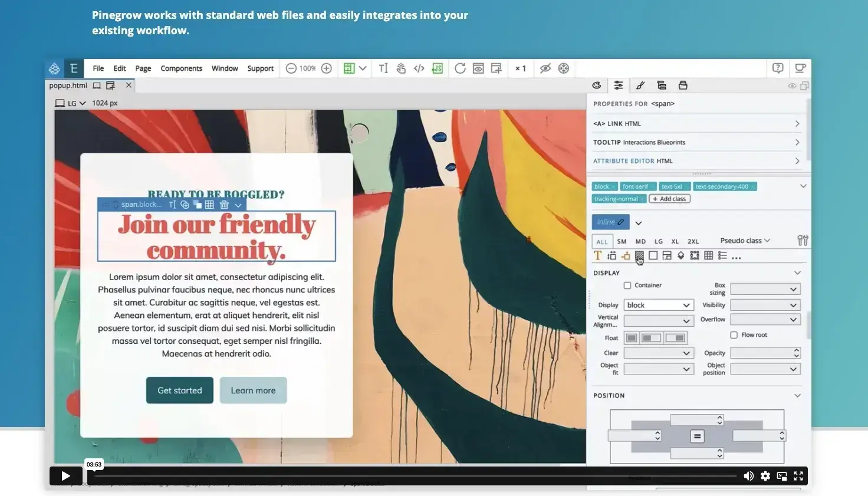Open the Window menu
868x496 pixels.
coord(225,68)
